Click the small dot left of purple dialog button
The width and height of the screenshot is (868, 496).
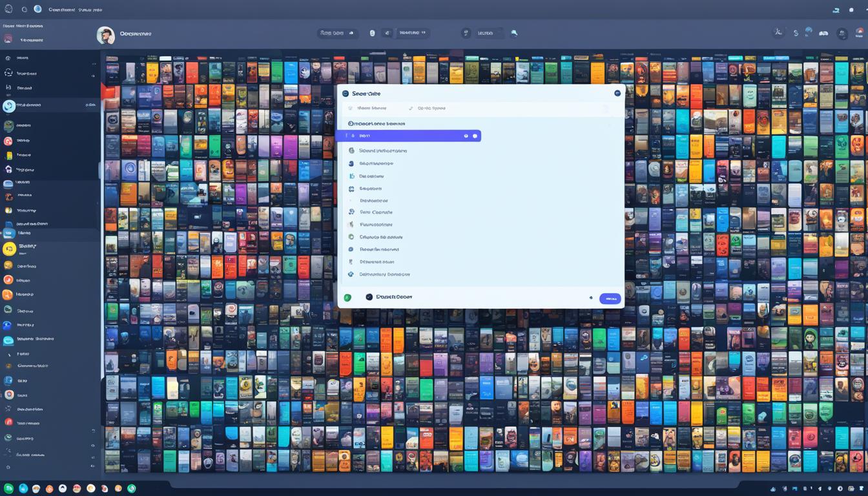click(590, 298)
